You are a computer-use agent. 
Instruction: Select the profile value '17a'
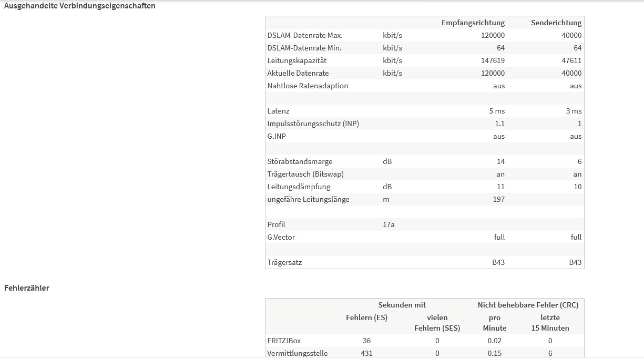389,224
